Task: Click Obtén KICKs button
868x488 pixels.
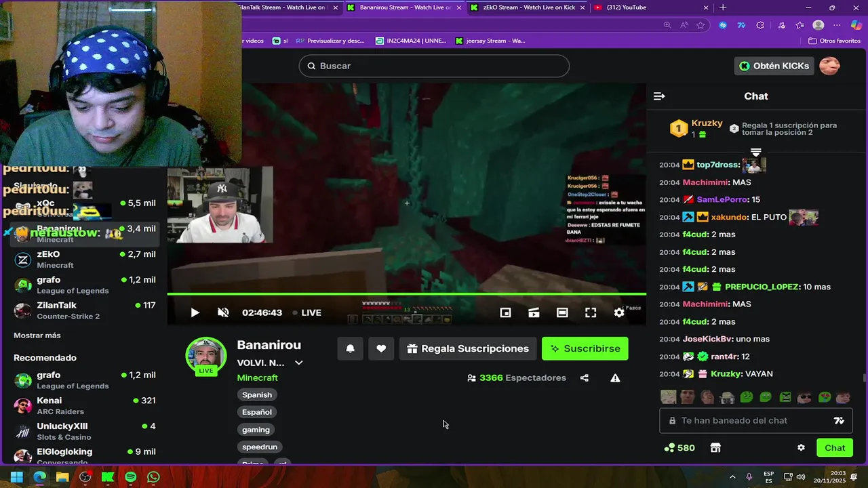Action: tap(774, 66)
